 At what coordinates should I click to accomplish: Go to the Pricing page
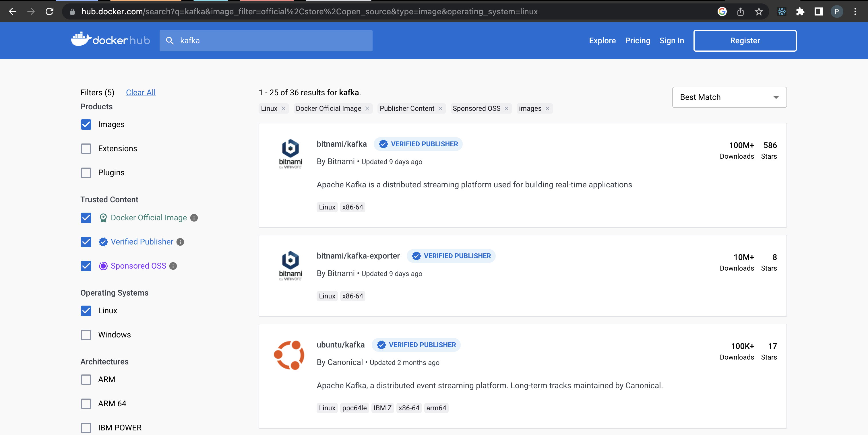click(638, 41)
